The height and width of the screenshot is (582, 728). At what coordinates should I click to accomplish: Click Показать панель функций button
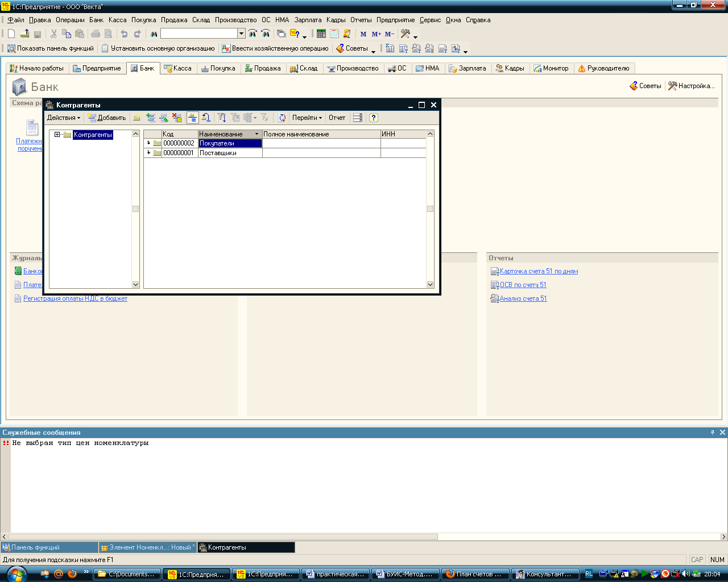click(x=50, y=48)
